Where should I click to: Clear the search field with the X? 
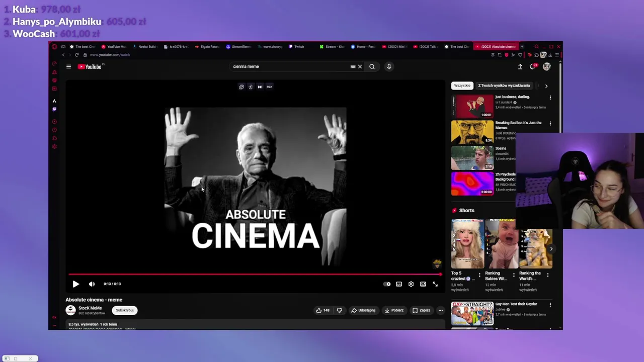click(360, 66)
